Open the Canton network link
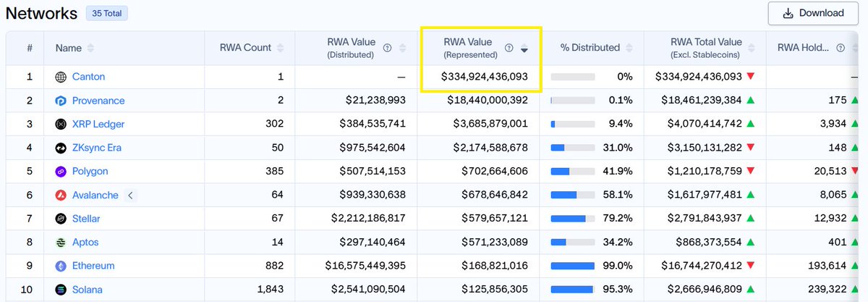The image size is (868, 302). coord(89,77)
